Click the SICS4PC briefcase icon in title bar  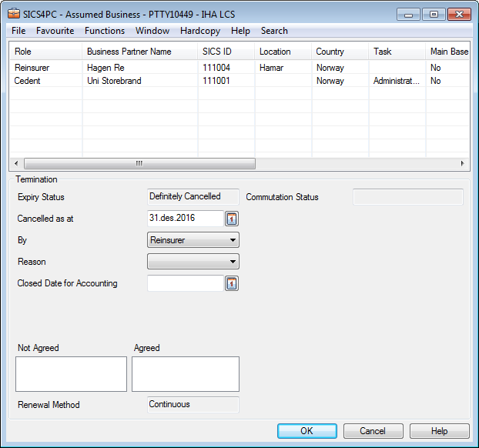(x=13, y=14)
